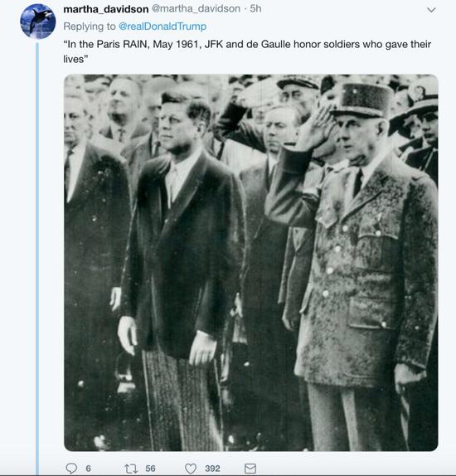
Task: Click the gray @martha_davidson handle
Action: click(x=196, y=9)
